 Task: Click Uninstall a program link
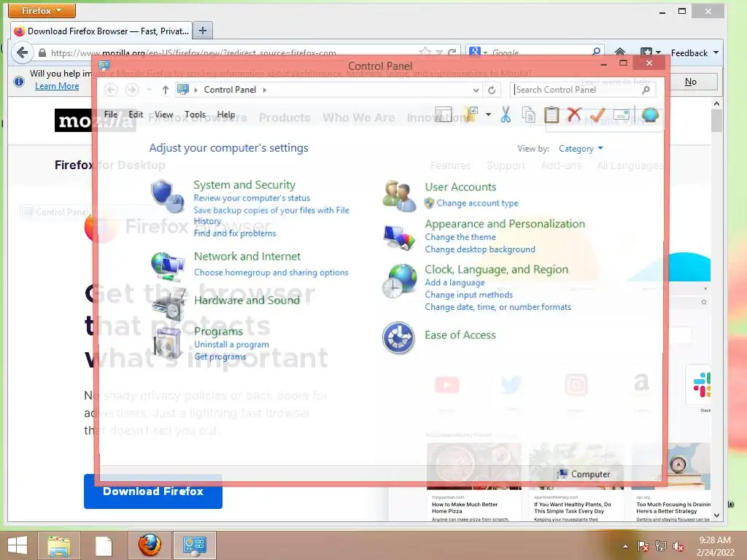pyautogui.click(x=231, y=344)
